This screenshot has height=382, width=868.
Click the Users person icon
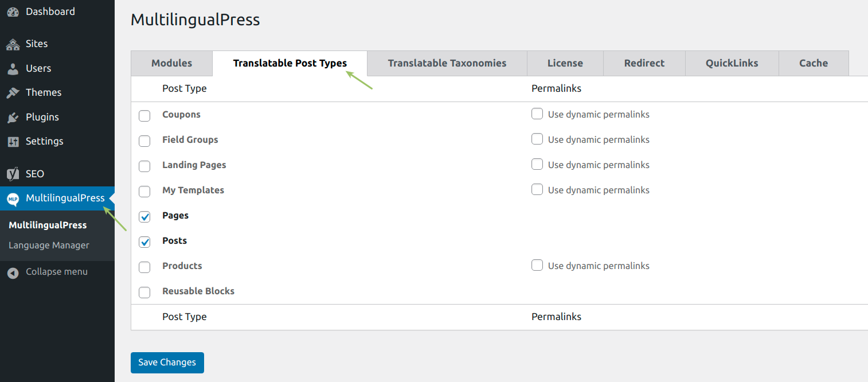(13, 69)
